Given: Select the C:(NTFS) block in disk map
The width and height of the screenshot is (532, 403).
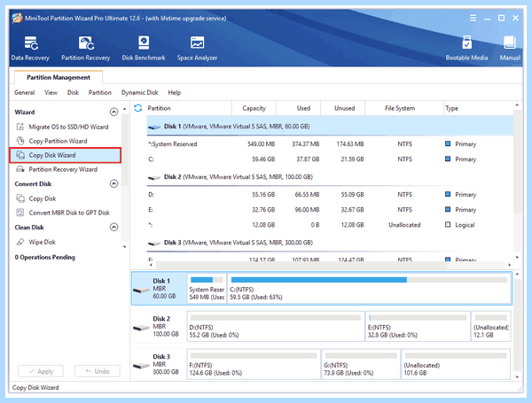Looking at the screenshot, I should click(369, 289).
